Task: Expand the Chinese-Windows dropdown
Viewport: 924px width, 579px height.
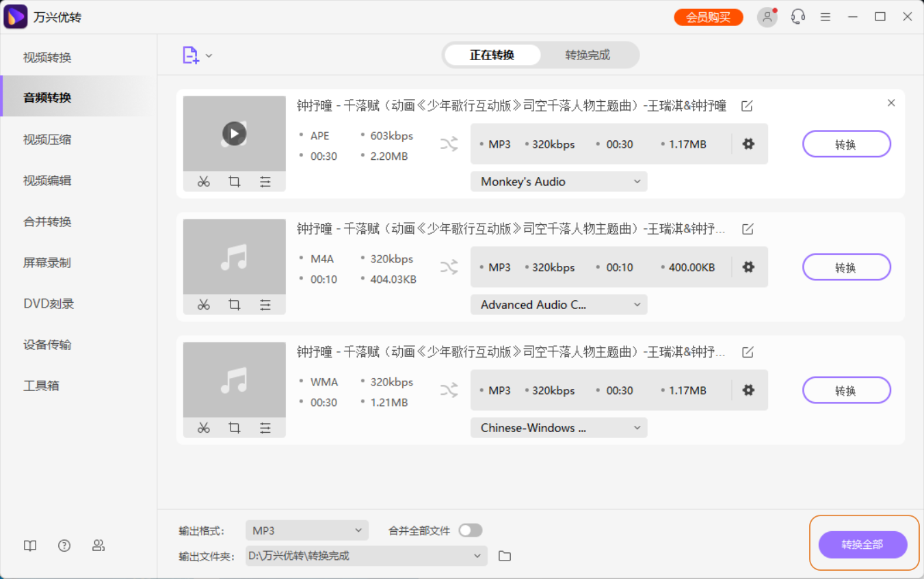Action: click(559, 428)
